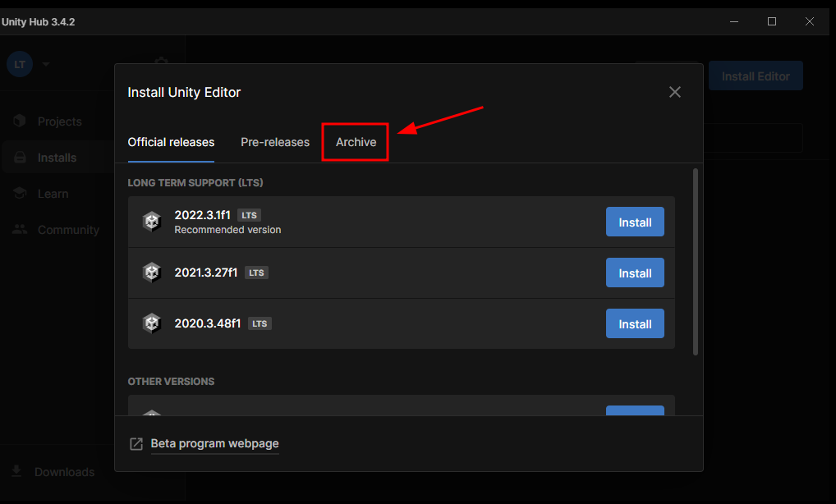Image resolution: width=836 pixels, height=504 pixels.
Task: Click the 2020.3.48f1 version text
Action: pos(208,323)
